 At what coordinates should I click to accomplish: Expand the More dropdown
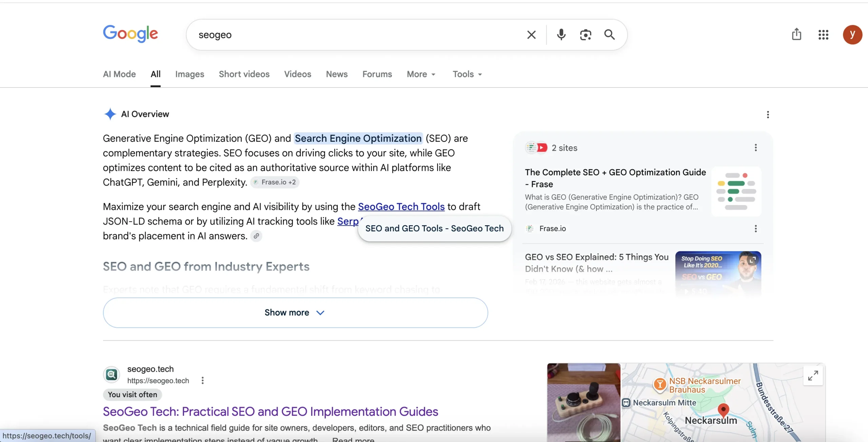421,74
